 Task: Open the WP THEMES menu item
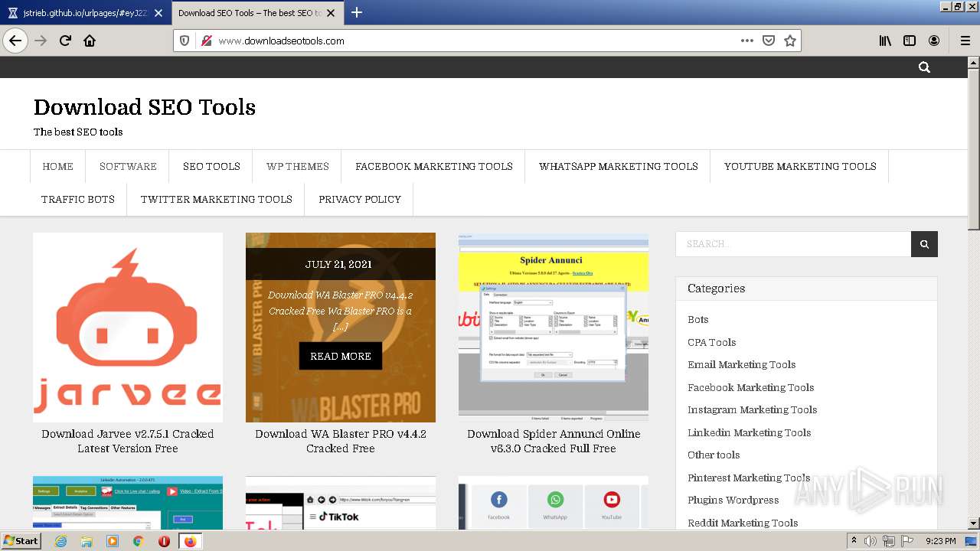click(x=298, y=166)
